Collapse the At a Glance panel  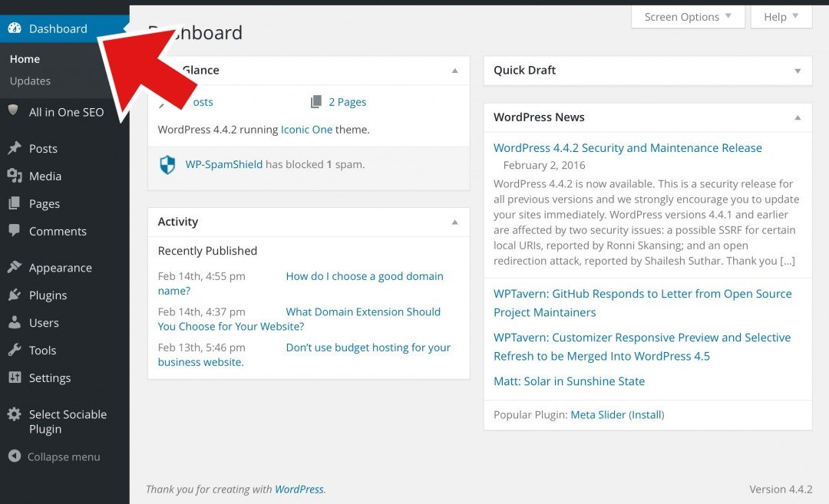pos(454,71)
